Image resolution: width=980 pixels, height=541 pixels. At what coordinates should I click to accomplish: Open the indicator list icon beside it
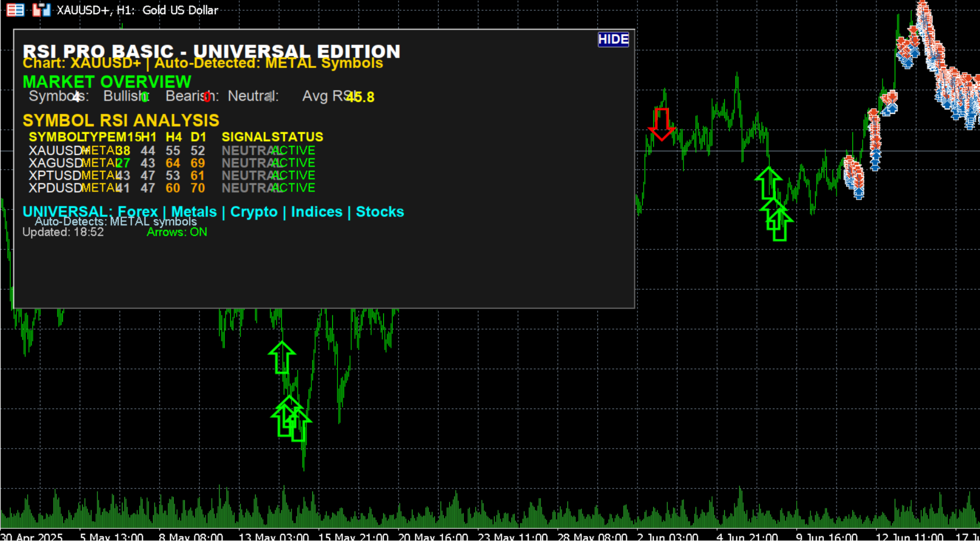click(x=41, y=9)
